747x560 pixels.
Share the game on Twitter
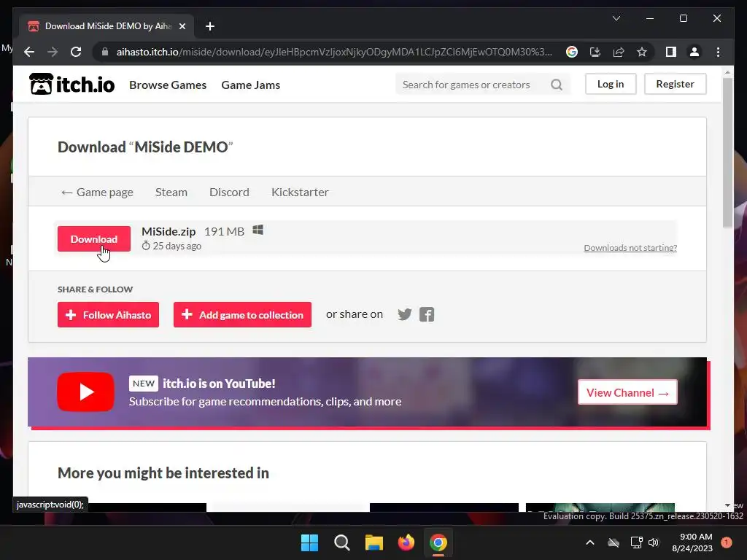click(x=404, y=314)
